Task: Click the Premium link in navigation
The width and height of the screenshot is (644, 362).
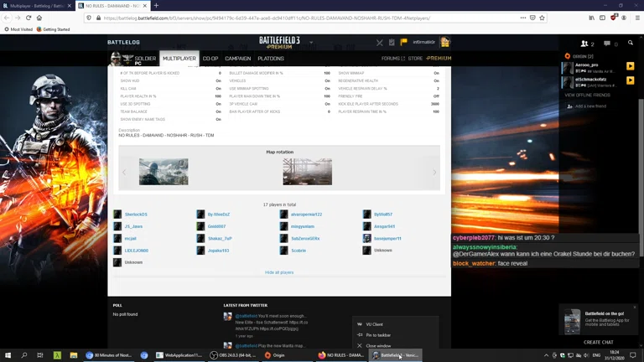Action: point(439,59)
